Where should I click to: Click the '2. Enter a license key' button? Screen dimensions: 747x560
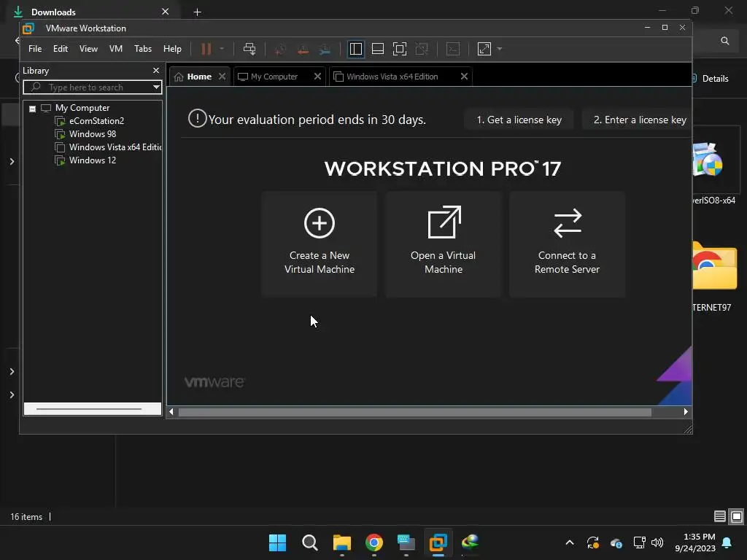click(637, 120)
